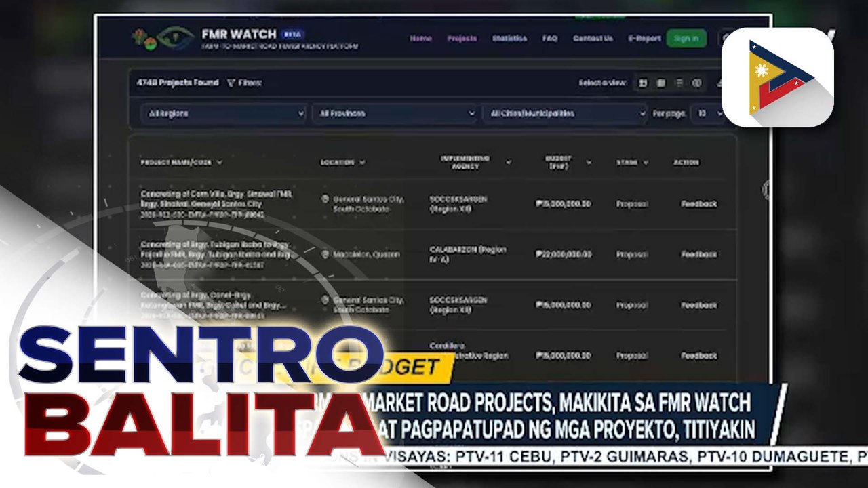Open the Home nav link

(420, 39)
